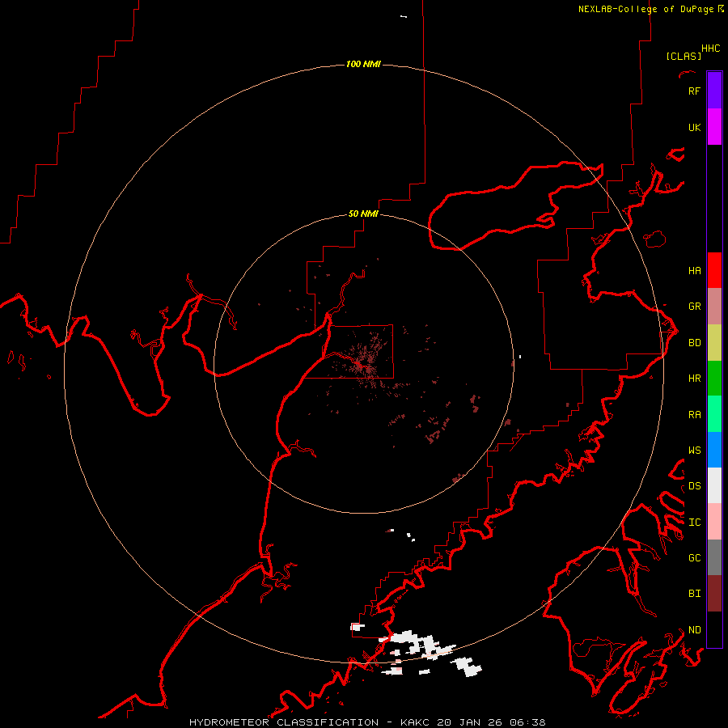Viewport: 728px width, 728px height.
Task: Click the Hydrometeor Classification KAKC title text
Action: [367, 722]
